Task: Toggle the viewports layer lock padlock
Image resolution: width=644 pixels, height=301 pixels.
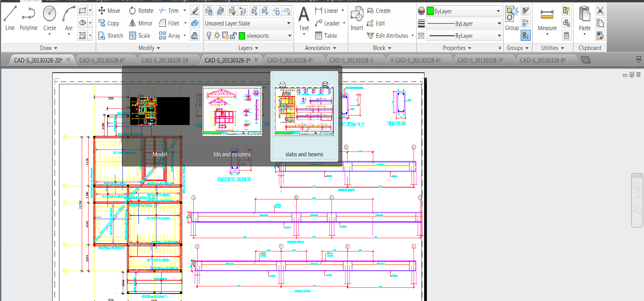Action: 233,35
